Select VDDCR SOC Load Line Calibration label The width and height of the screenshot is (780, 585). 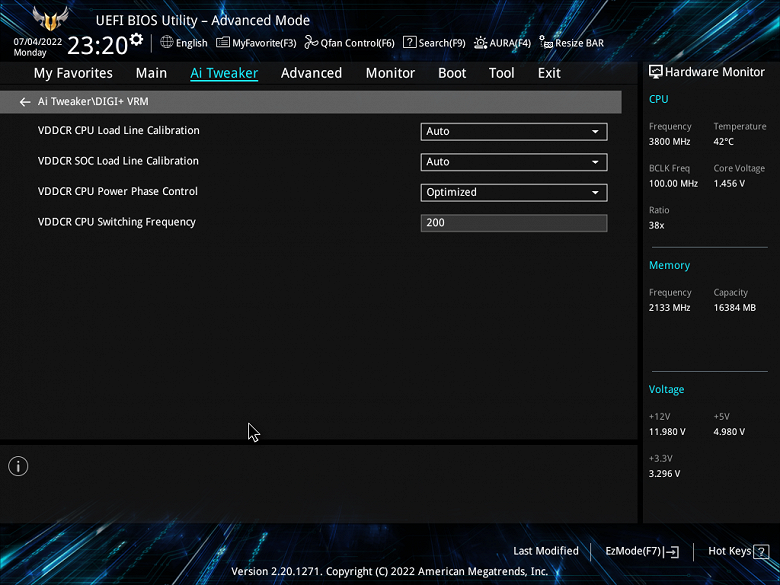click(x=118, y=161)
